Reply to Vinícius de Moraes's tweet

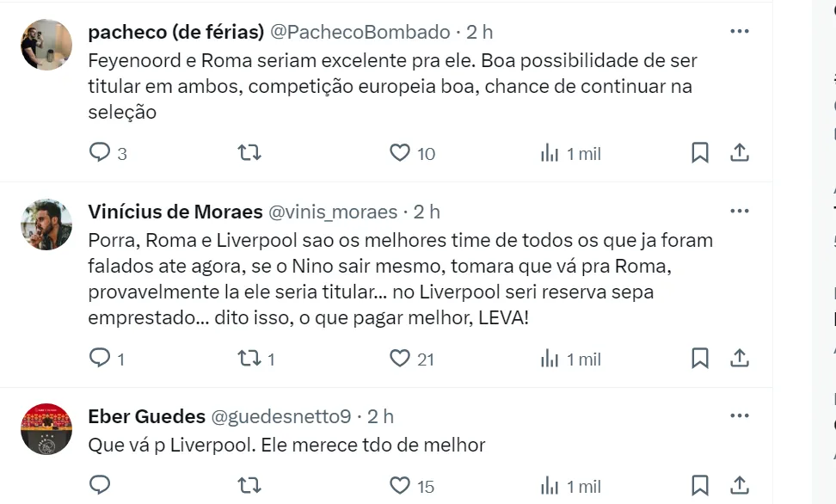point(101,359)
